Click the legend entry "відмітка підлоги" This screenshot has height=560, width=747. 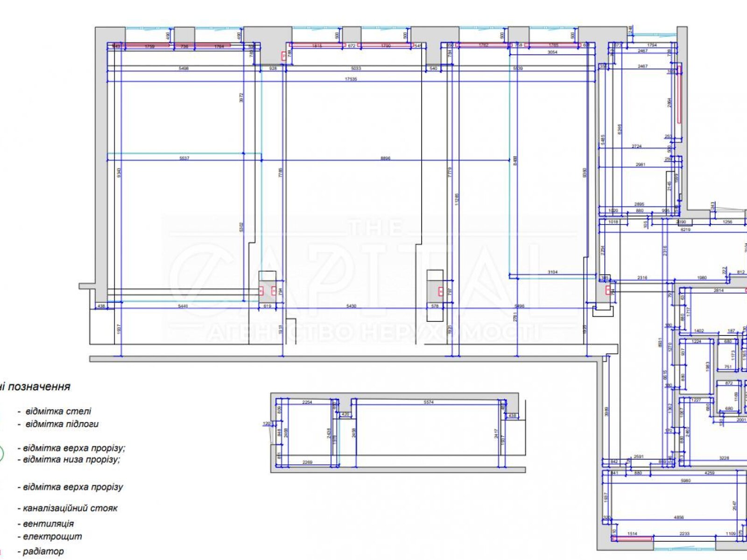click(62, 424)
